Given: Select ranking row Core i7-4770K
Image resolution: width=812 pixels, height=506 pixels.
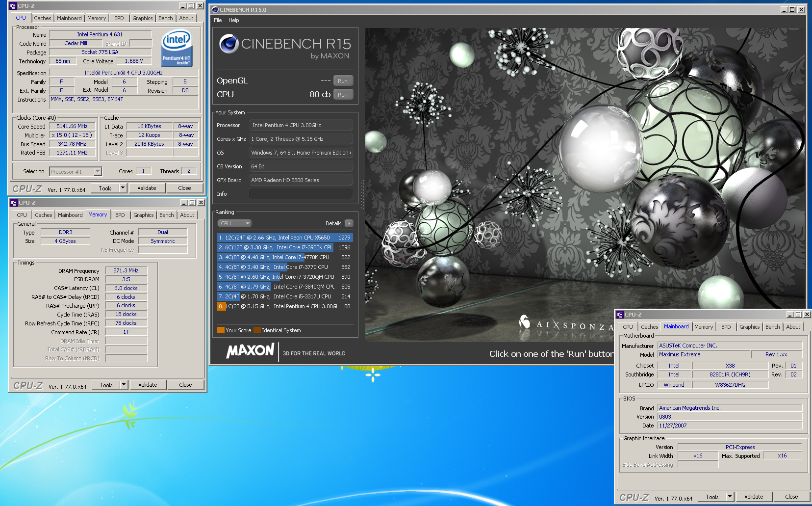Looking at the screenshot, I should pyautogui.click(x=285, y=257).
